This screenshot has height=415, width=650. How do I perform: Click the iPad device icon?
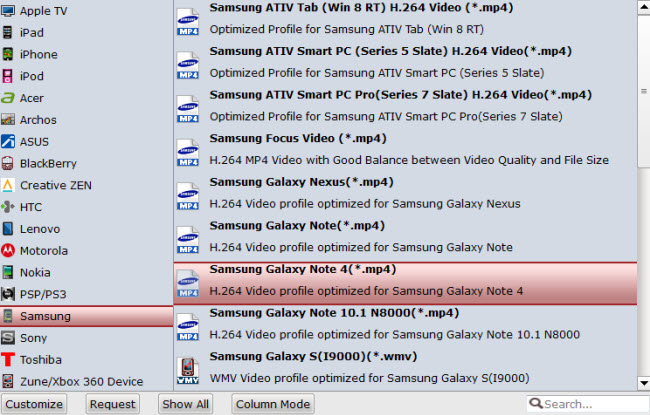point(7,32)
